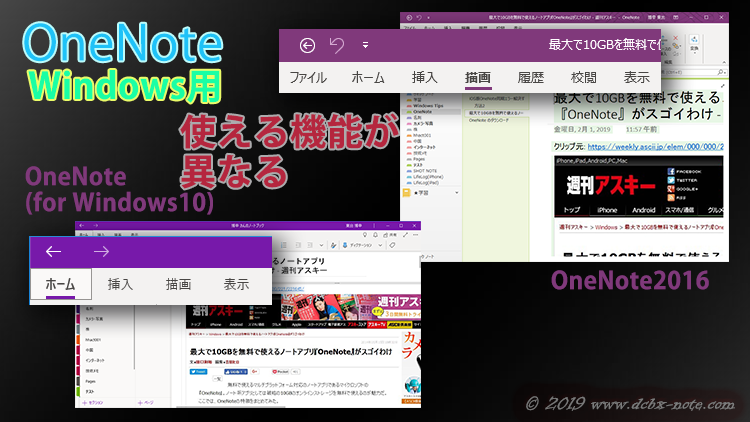Click the 変換 convert button in OneNote 2016 ribbon
Image resolution: width=750 pixels, height=422 pixels.
tap(694, 43)
